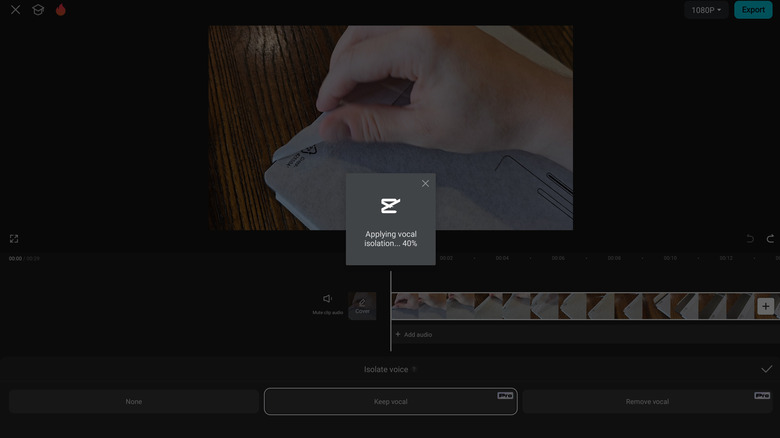Viewport: 780px width, 438px height.
Task: Mute the clip audio
Action: 327,303
